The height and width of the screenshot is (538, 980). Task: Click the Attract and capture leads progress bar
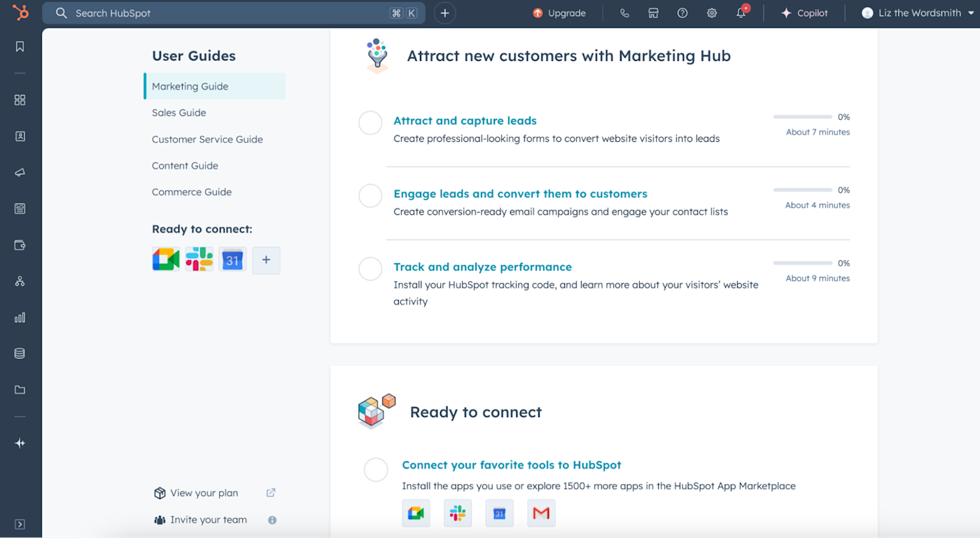(803, 117)
